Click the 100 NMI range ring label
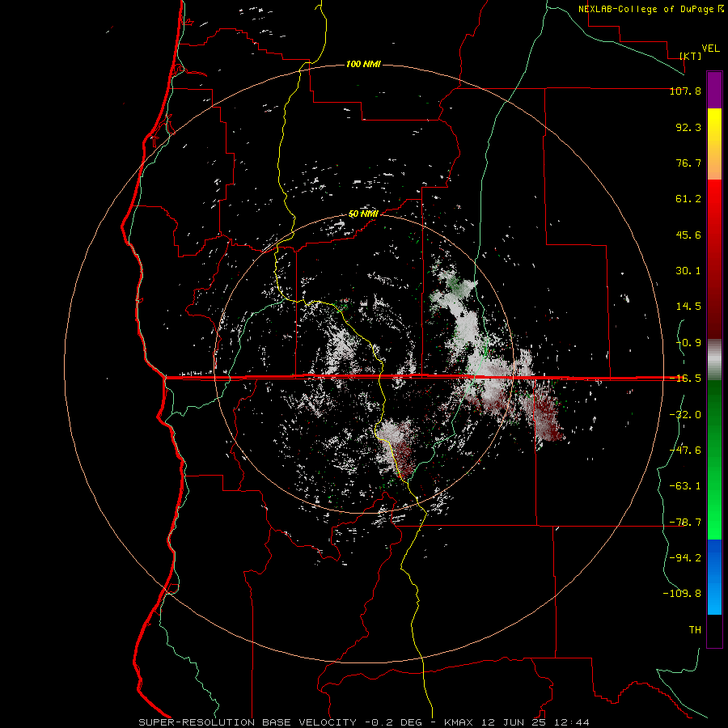The height and width of the screenshot is (728, 728). coord(363,64)
